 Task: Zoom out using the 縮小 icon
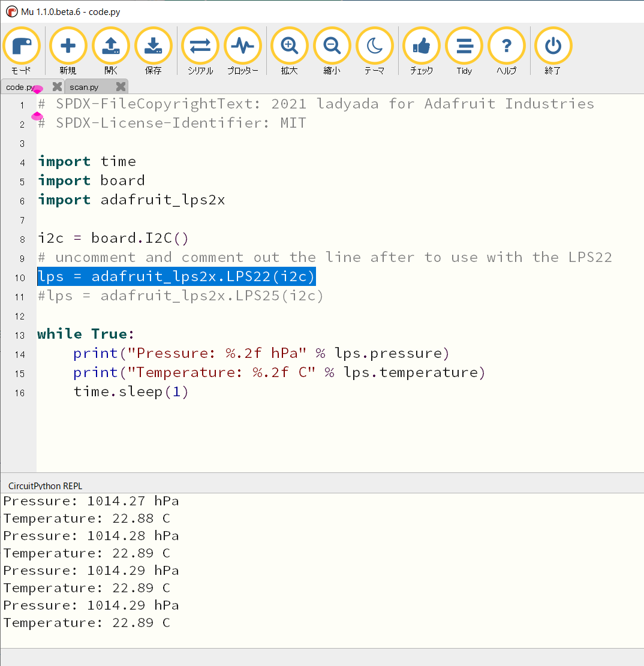(x=332, y=46)
